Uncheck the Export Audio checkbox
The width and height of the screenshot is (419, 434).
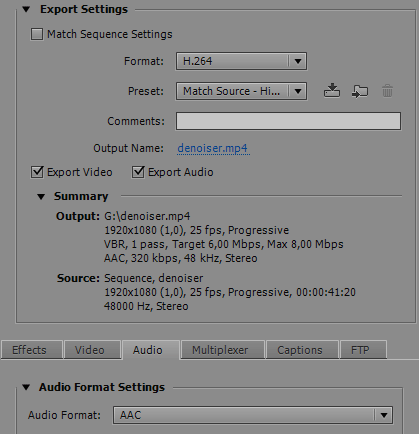(x=138, y=172)
